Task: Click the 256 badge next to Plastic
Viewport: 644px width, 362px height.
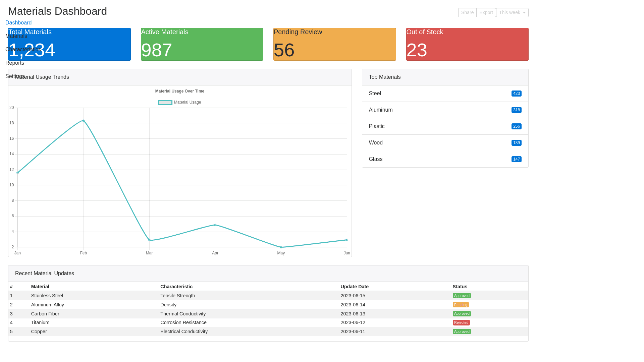Action: point(516,127)
